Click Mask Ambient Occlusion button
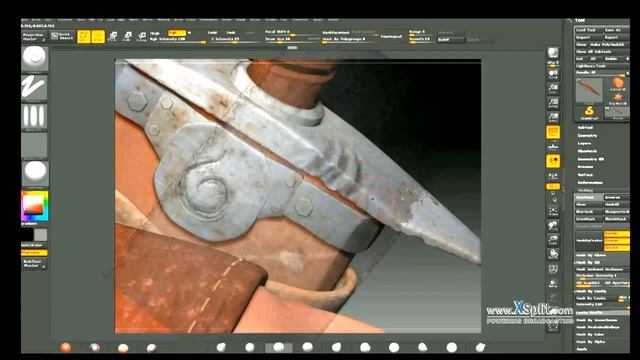Image resolution: width=640 pixels, height=360 pixels. (602, 269)
